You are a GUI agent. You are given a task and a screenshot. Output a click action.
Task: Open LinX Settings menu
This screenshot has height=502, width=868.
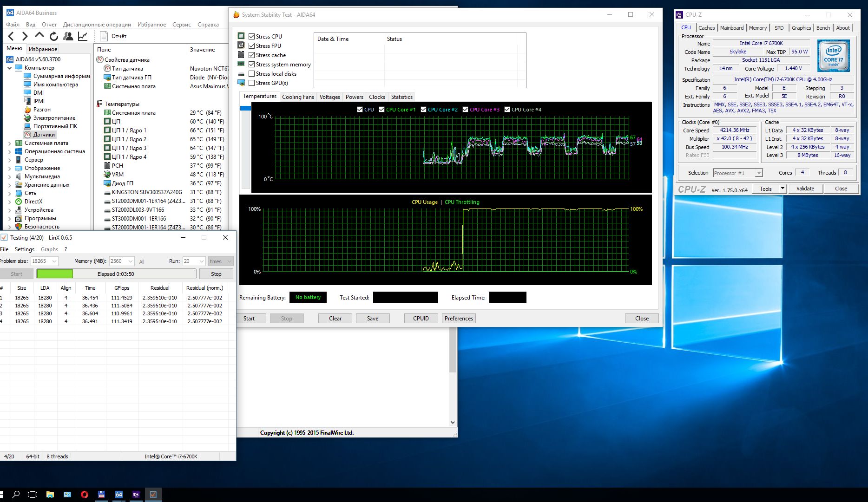tap(25, 249)
